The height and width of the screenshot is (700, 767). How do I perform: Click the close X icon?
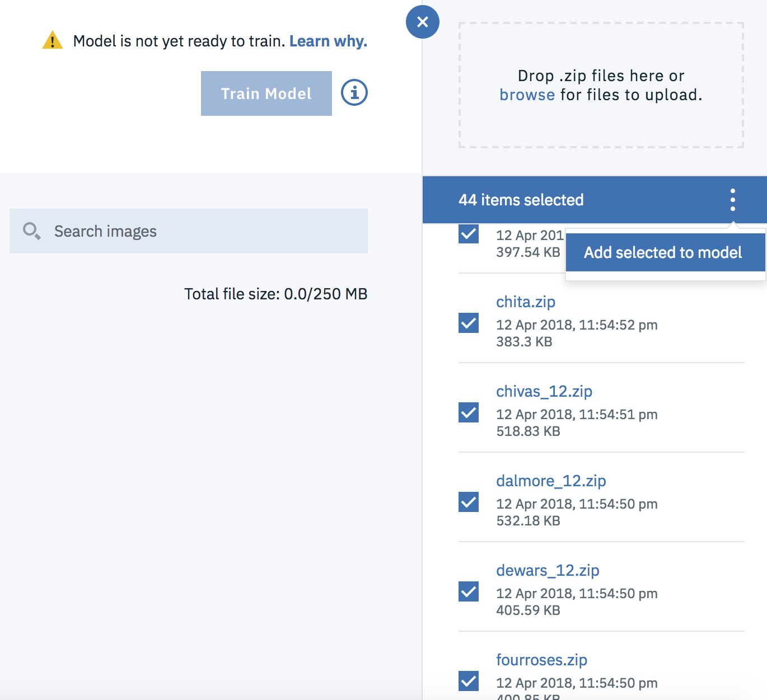[423, 22]
